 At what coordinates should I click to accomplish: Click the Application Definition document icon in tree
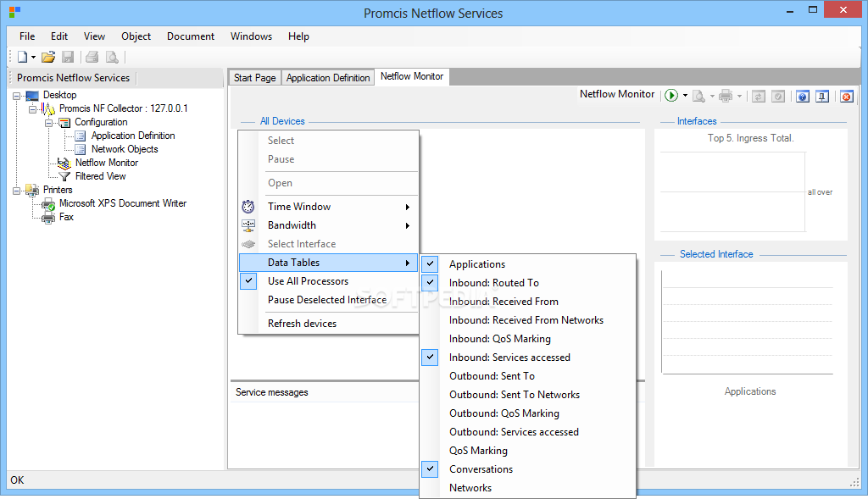[81, 136]
